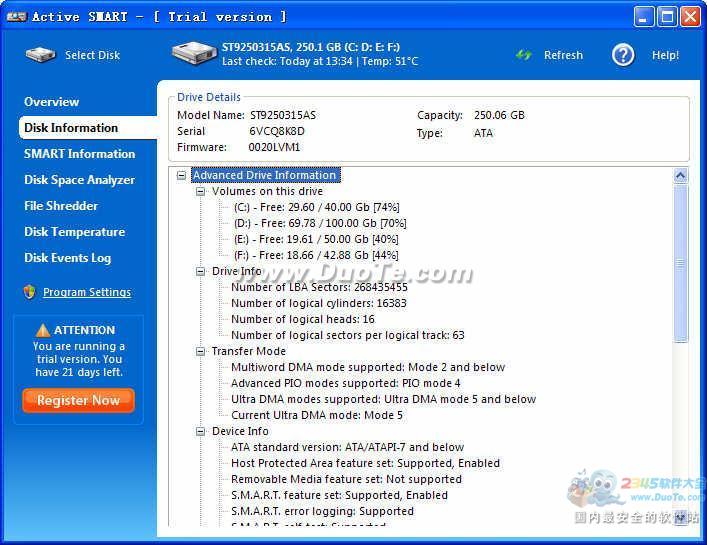Screen dimensions: 707x545
Task: Select Number of logical heads row
Action: (x=303, y=319)
